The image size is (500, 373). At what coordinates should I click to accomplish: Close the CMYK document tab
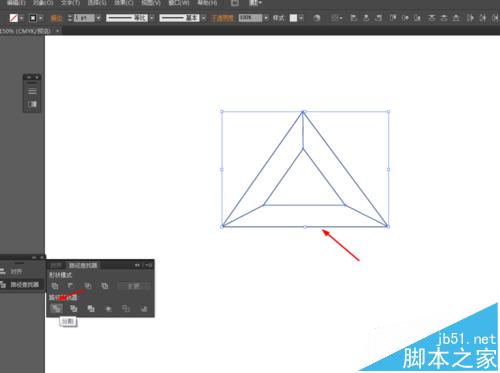click(x=57, y=31)
